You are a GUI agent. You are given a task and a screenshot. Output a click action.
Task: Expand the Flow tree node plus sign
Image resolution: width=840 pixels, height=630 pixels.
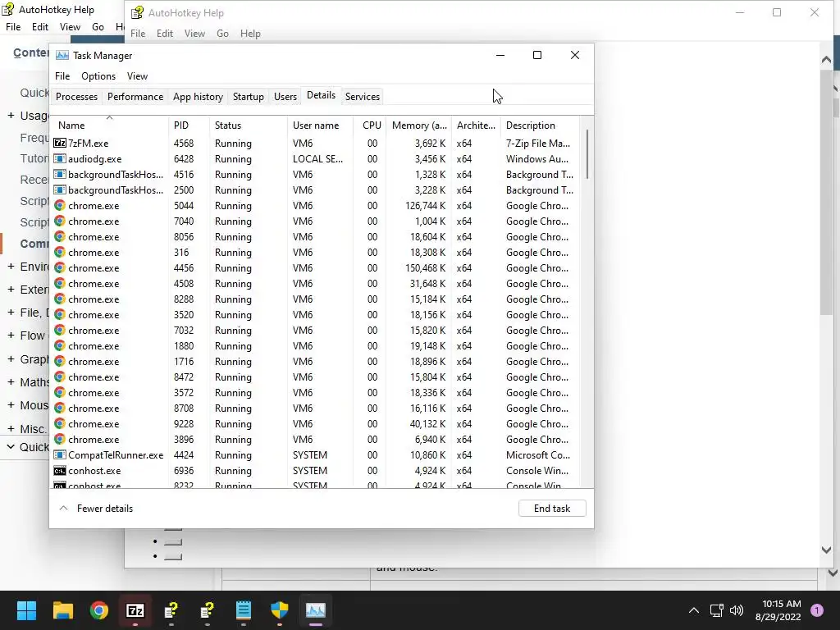11,336
